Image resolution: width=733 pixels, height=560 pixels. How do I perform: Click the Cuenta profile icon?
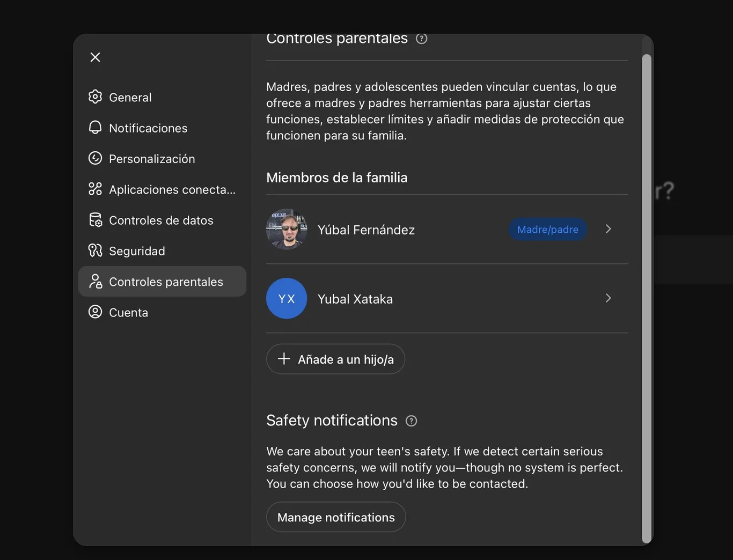(95, 312)
